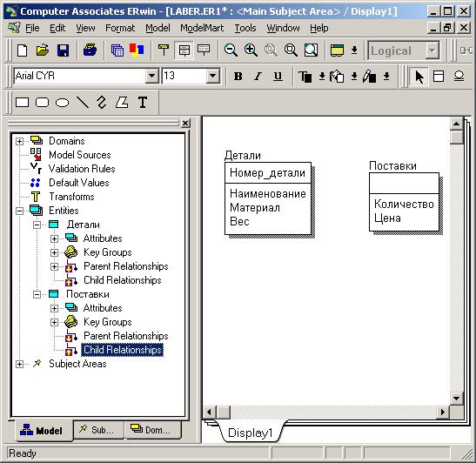This screenshot has width=476, height=463.
Task: Open the Logical model type dropdown
Action: pos(432,50)
